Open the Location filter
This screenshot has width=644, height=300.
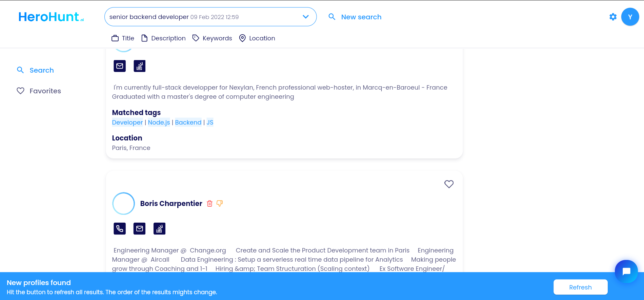coord(257,38)
